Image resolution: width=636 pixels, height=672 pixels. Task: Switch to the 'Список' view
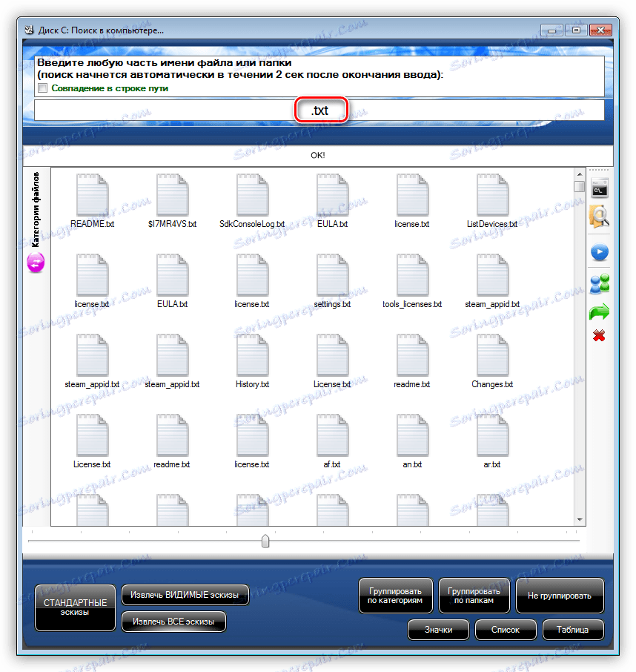pyautogui.click(x=506, y=630)
